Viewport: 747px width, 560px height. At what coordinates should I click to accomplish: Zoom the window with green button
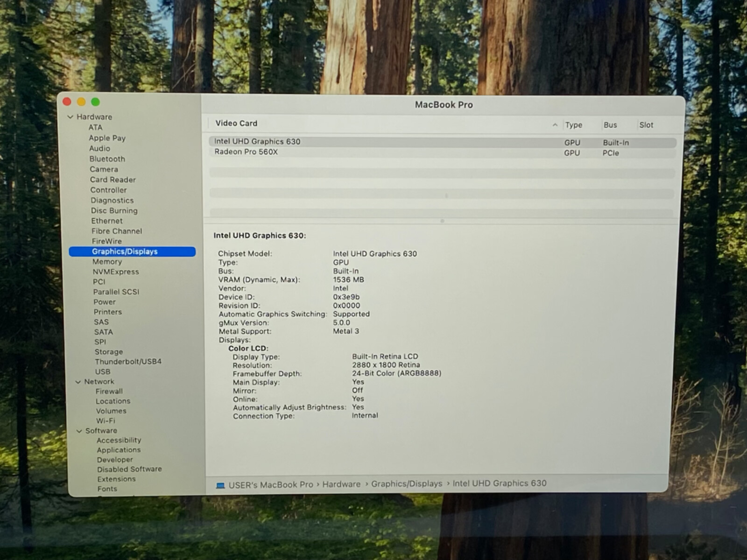[x=95, y=102]
